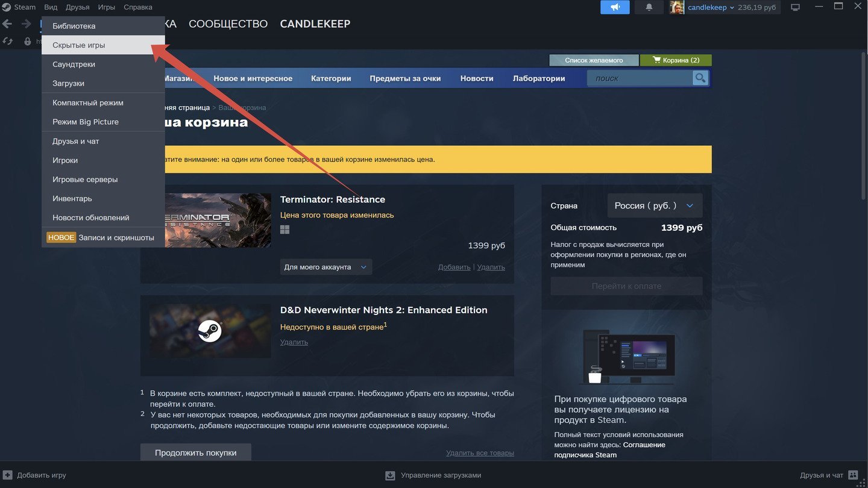Go to CANDLEKEEP profile tab

pyautogui.click(x=315, y=24)
